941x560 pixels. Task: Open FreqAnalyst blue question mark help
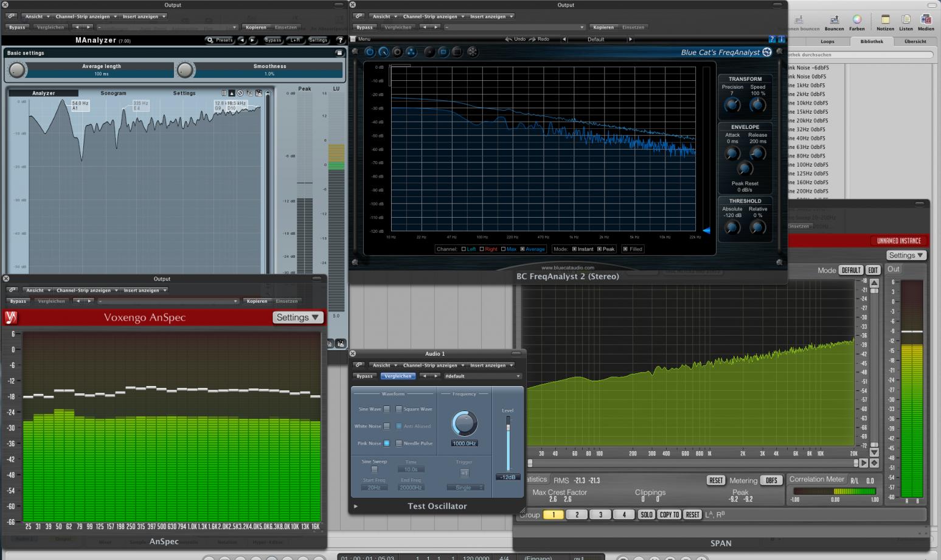pos(773,39)
